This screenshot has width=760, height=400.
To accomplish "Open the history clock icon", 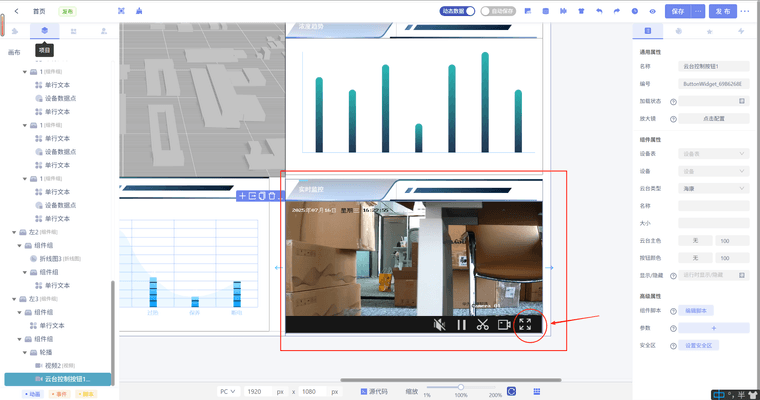I will (x=634, y=11).
